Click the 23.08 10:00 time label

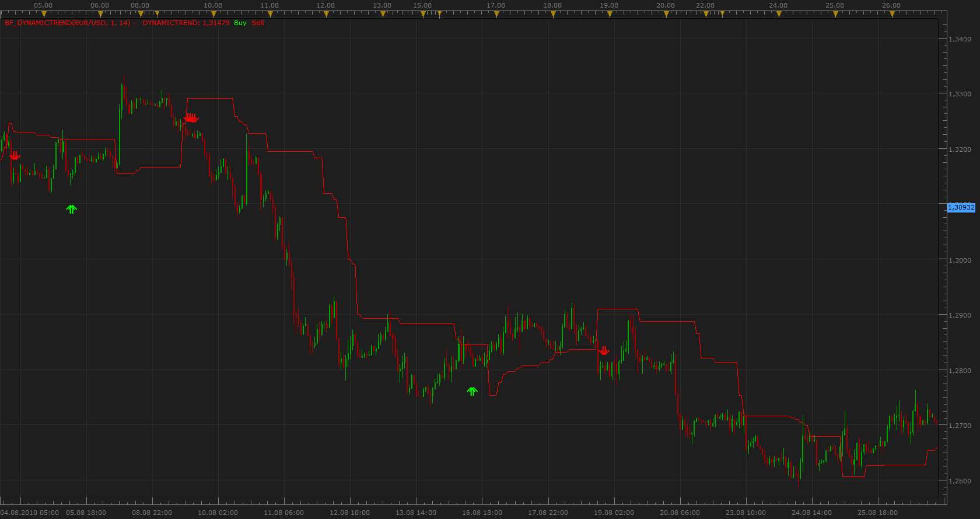(746, 513)
